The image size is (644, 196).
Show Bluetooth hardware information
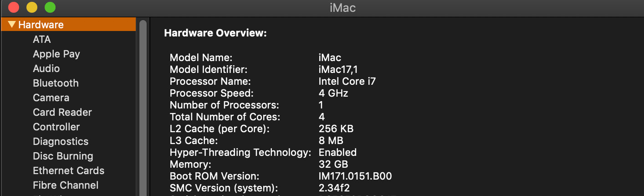tap(56, 83)
